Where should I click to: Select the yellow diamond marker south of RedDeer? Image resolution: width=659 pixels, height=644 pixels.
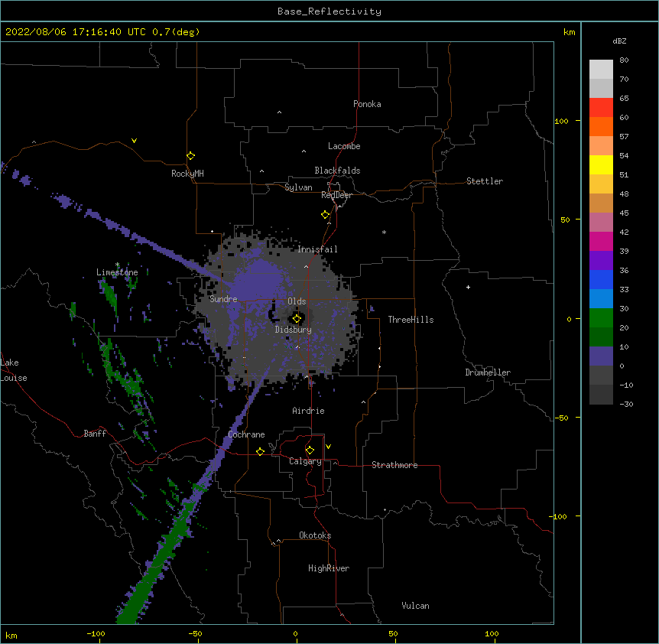(x=326, y=215)
